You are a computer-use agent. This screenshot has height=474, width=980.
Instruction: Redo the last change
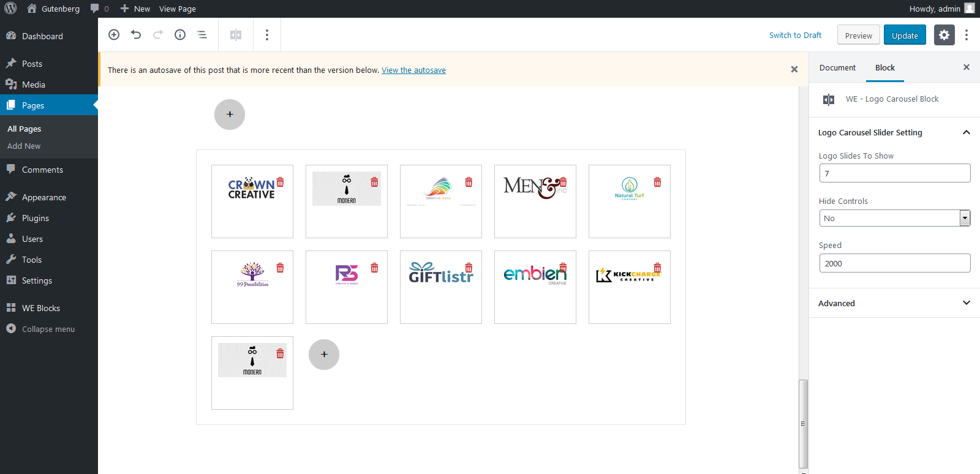pos(158,35)
